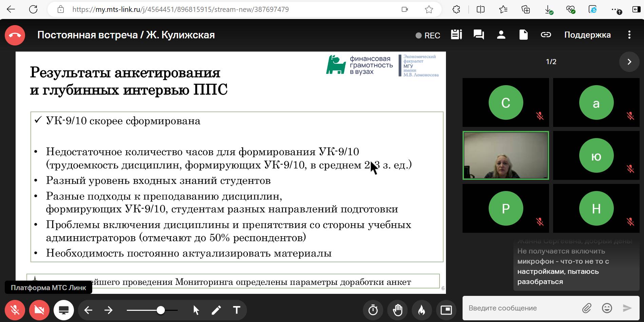
Task: Click the browser back arrow
Action: (11, 10)
